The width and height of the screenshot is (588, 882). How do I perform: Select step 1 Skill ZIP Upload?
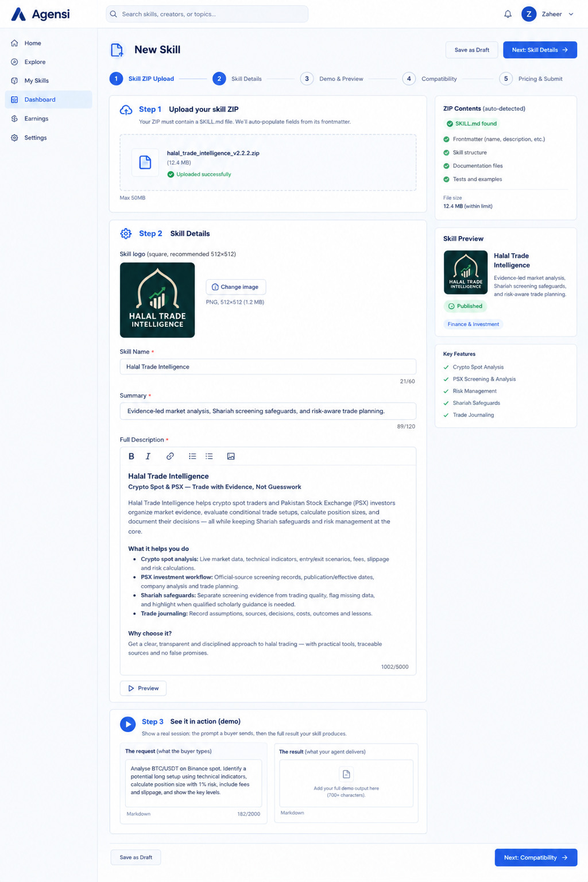(x=142, y=79)
